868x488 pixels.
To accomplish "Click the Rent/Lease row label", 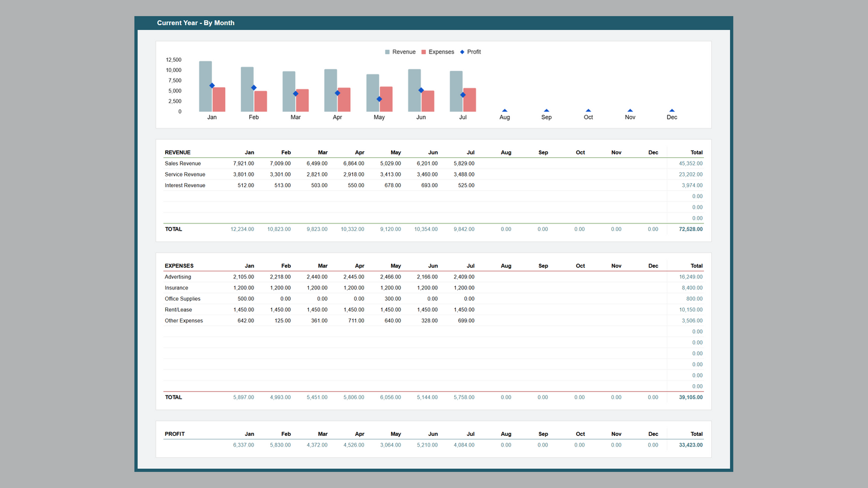I will click(178, 310).
